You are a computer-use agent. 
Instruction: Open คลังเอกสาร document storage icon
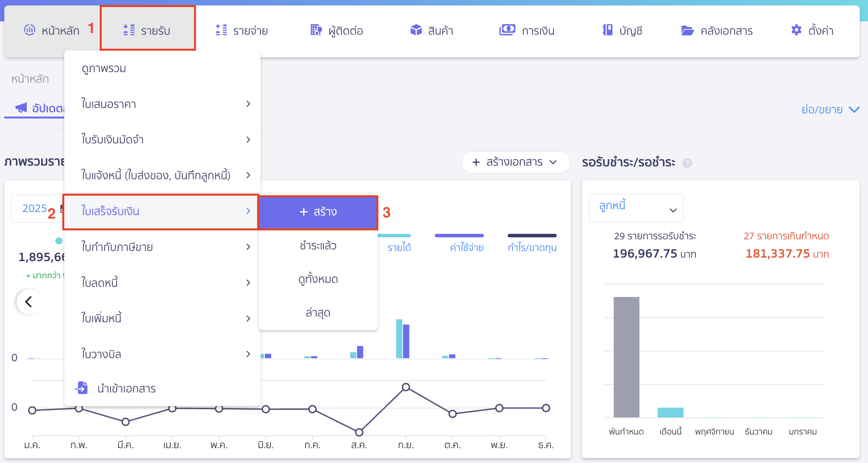pyautogui.click(x=688, y=30)
